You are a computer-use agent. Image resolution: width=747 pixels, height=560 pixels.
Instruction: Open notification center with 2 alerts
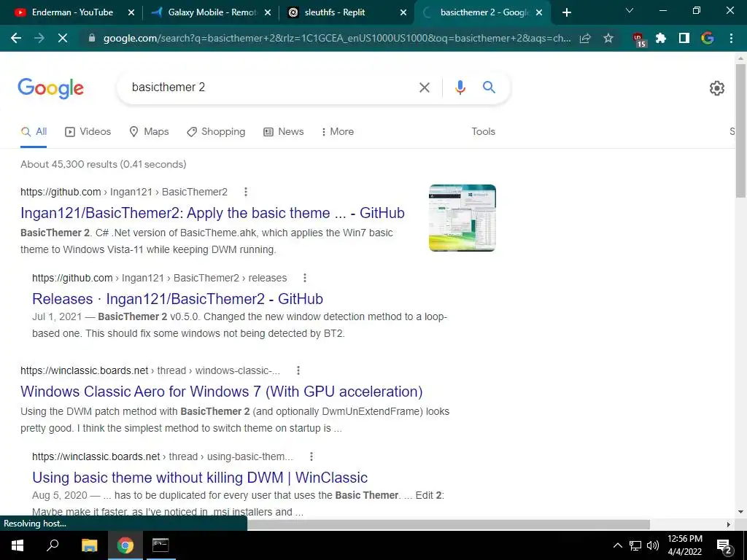tap(724, 547)
